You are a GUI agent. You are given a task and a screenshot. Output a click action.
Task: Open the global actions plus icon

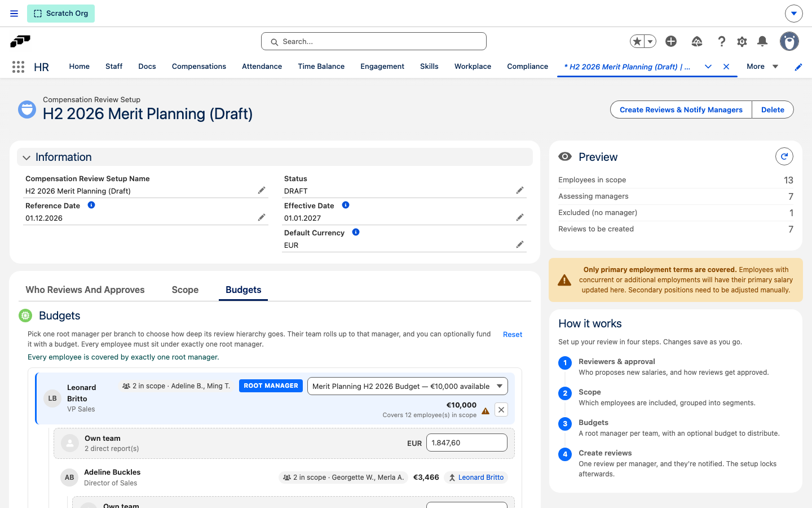point(671,41)
